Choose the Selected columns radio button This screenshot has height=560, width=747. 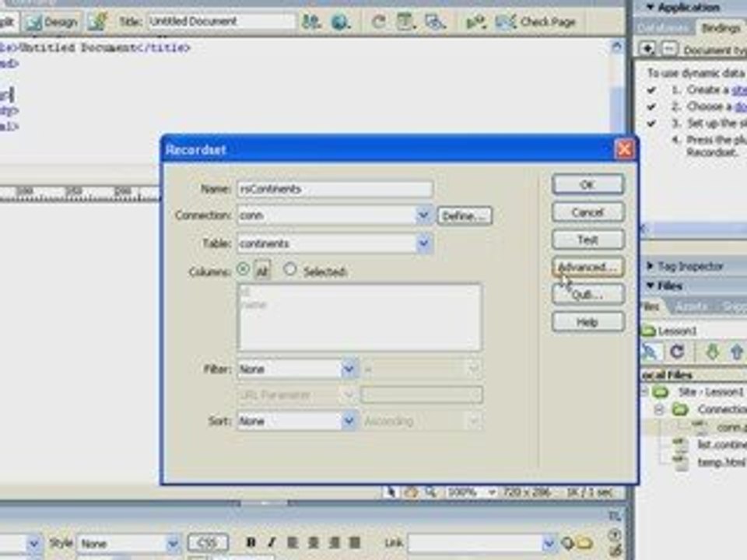tap(289, 270)
